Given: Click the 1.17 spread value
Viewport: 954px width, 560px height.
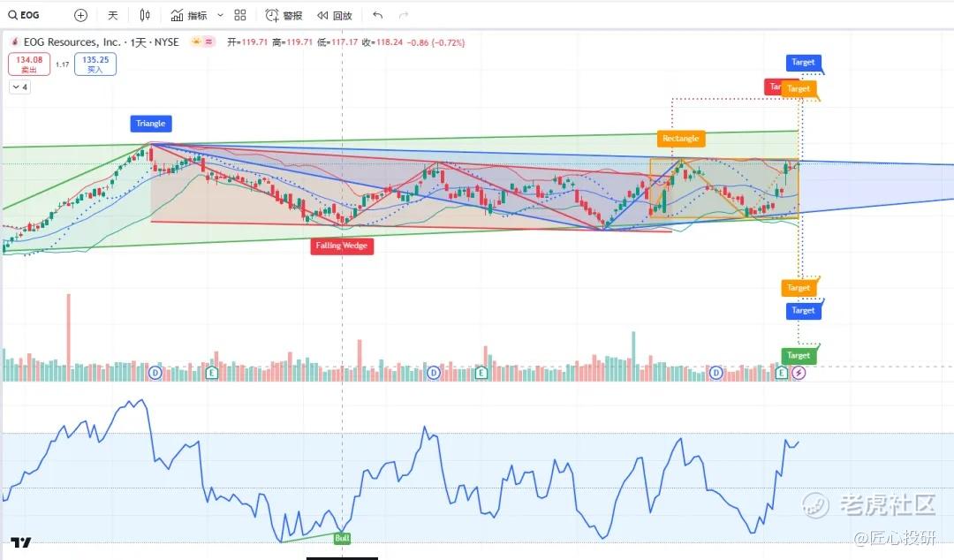Looking at the screenshot, I should [62, 64].
